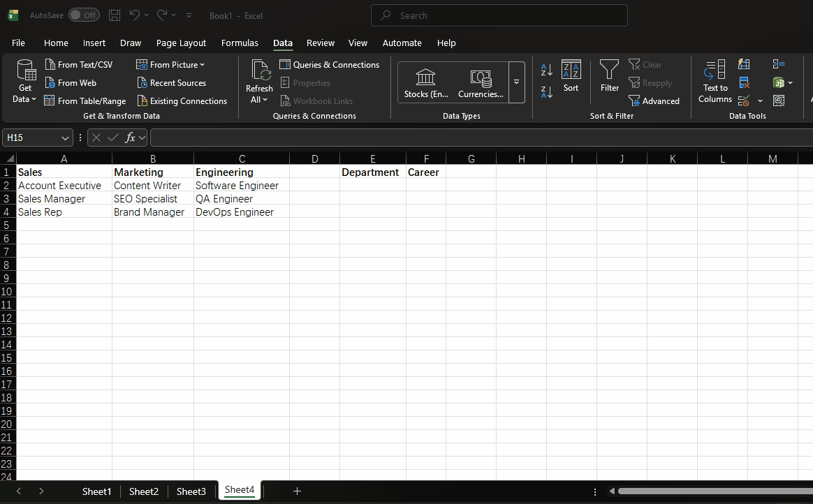This screenshot has width=813, height=504.
Task: Open the Advanced filter settings
Action: (x=654, y=101)
